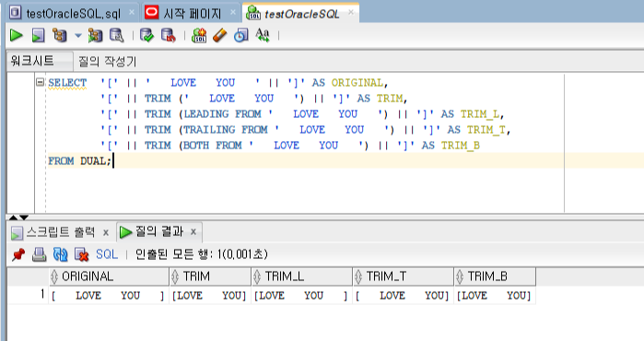Click the TRIM_L cell value in row 1

pyautogui.click(x=301, y=296)
